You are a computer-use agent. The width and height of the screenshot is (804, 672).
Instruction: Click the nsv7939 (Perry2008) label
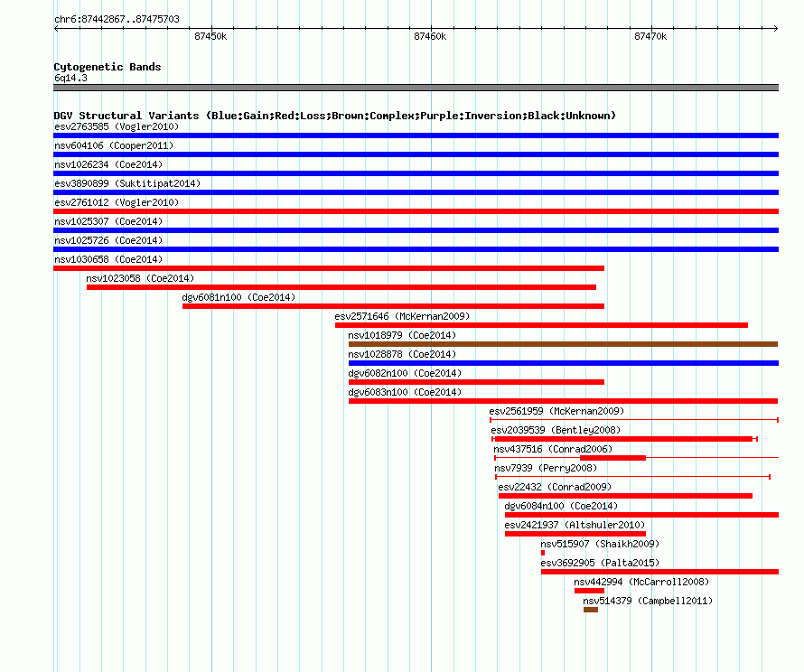pos(546,468)
